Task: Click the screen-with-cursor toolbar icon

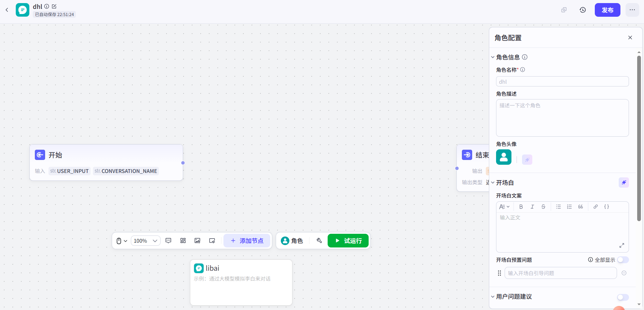Action: 212,241
